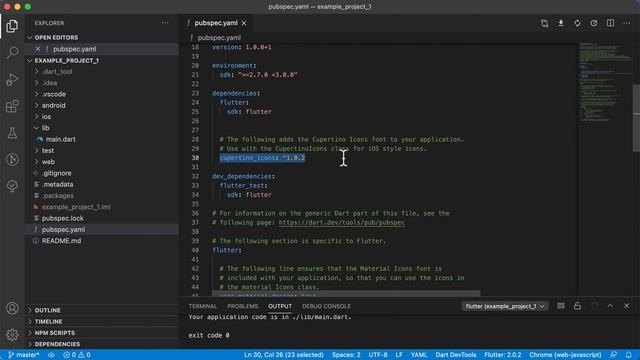The image size is (640, 360).
Task: Click pubspec.yaml in the breadcrumb
Action: click(219, 38)
